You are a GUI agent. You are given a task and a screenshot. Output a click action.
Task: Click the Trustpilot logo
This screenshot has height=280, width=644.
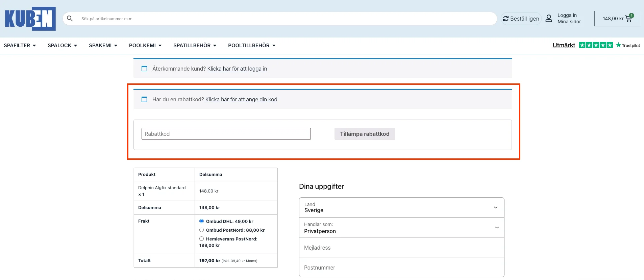click(x=628, y=45)
